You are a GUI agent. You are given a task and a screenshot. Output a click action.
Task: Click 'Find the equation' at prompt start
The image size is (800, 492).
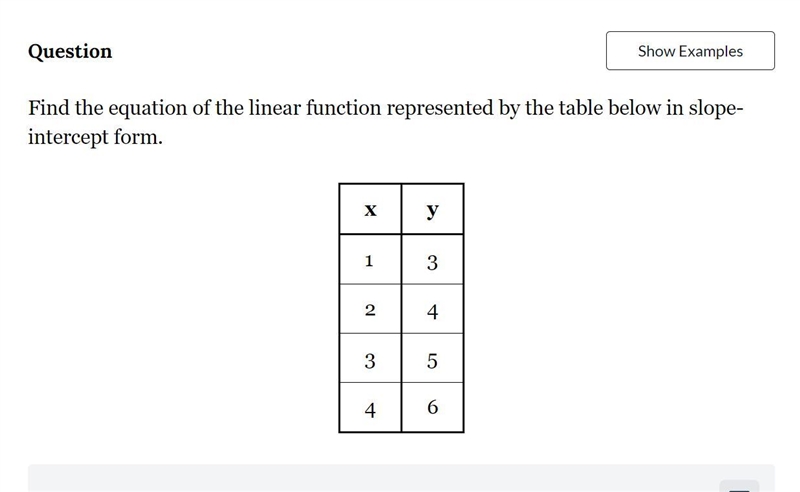coord(108,109)
